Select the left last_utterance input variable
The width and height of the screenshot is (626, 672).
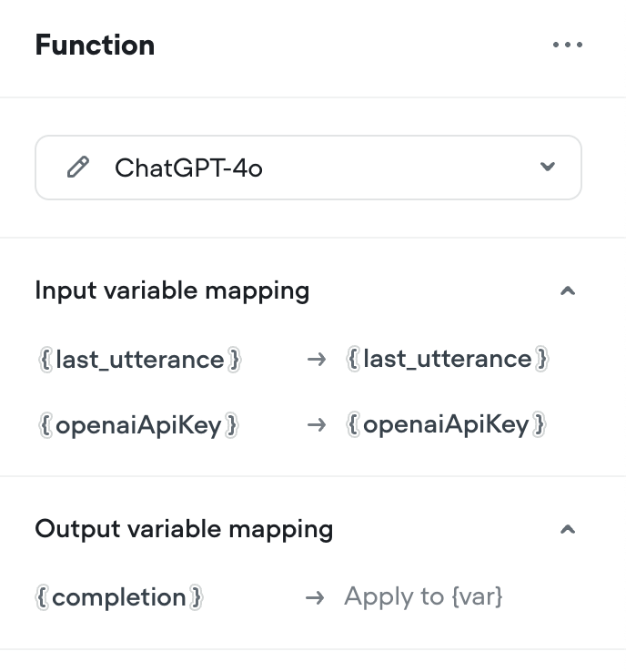point(139,359)
